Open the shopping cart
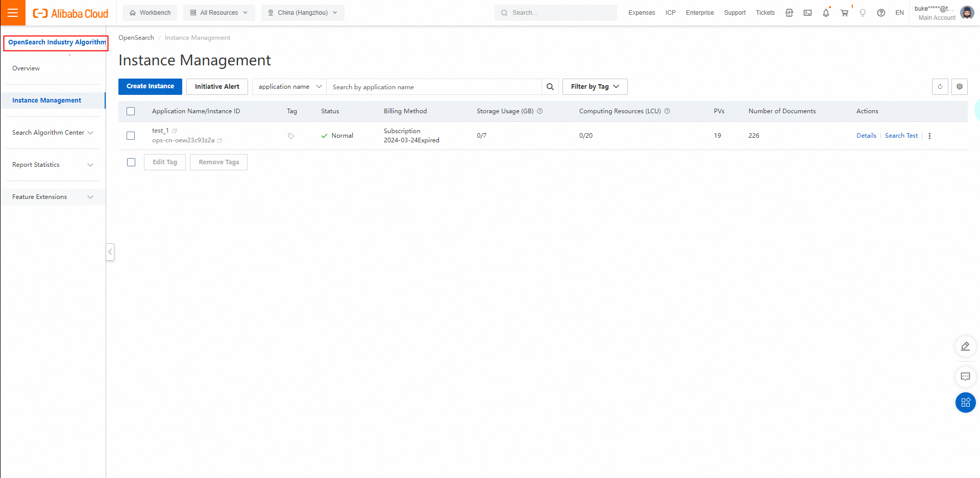 (x=844, y=13)
